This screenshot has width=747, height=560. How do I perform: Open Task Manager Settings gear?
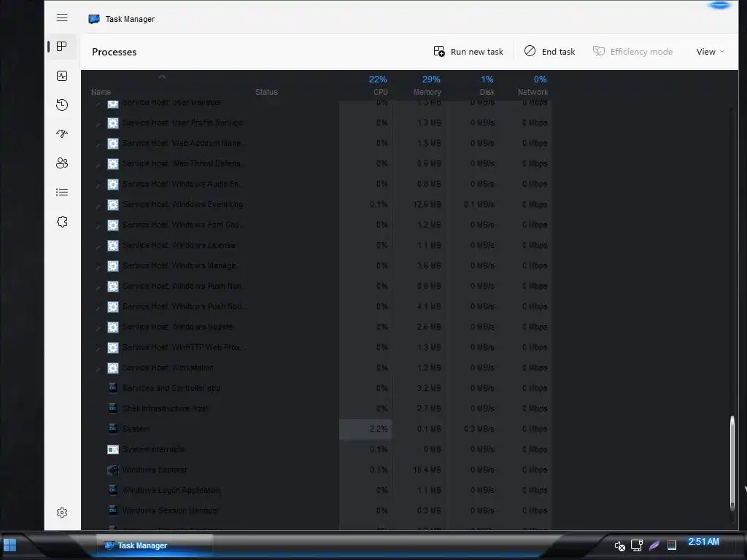62,513
